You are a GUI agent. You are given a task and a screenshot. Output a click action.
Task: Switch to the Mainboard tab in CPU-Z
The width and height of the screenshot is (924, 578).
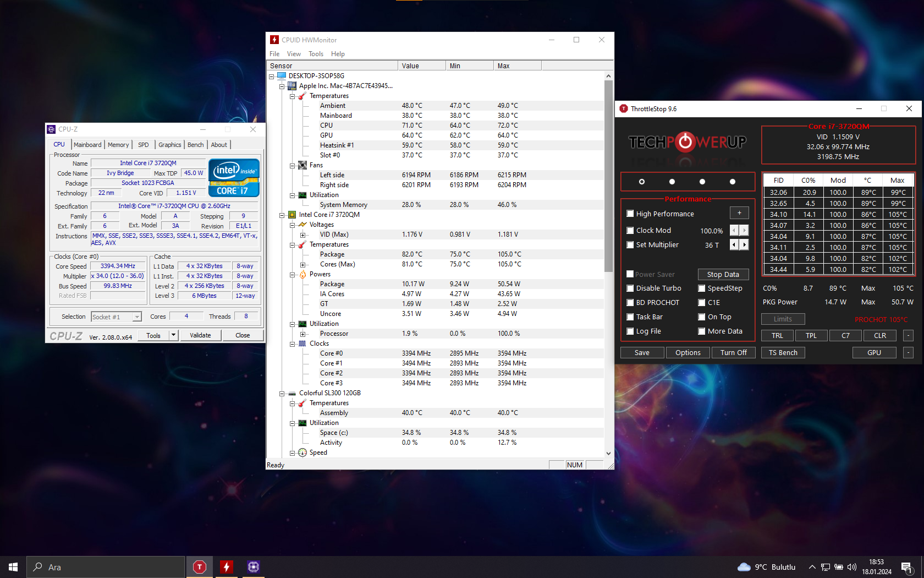click(87, 145)
